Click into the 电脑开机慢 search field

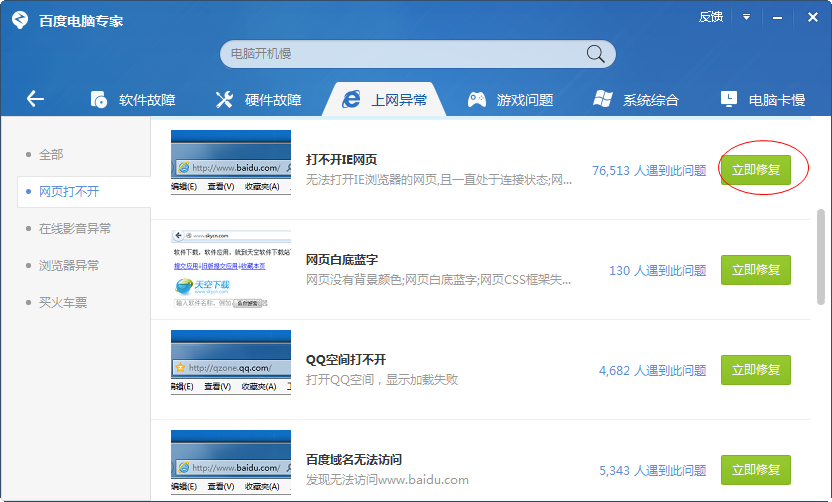coord(400,54)
